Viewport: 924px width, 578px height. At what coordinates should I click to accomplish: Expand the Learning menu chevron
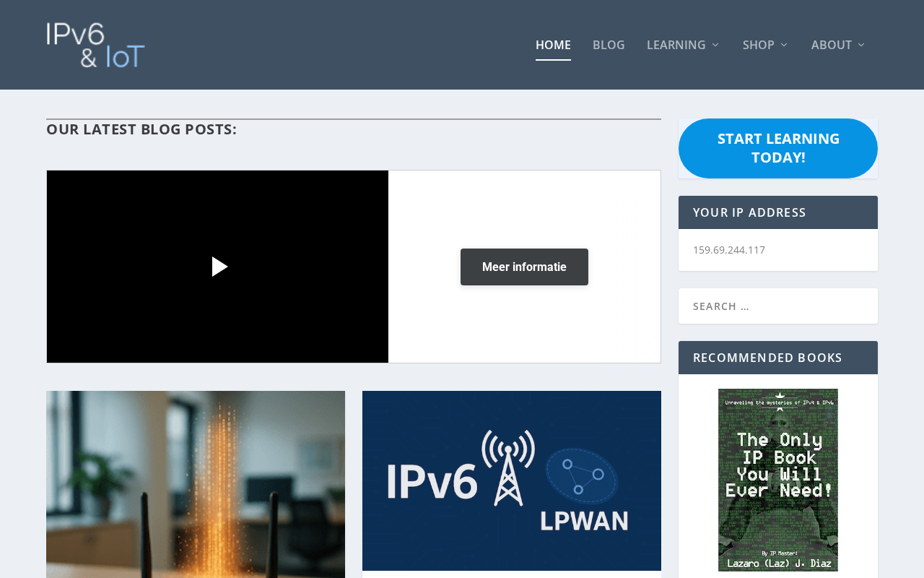tap(715, 45)
